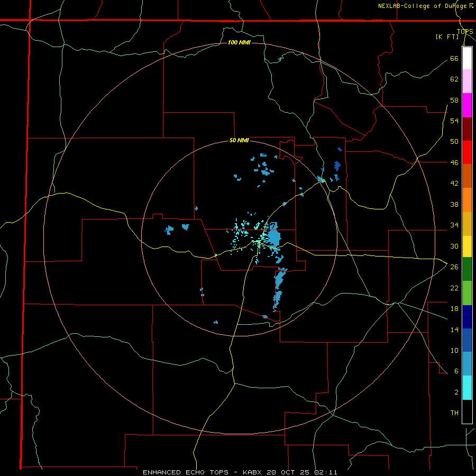The width and height of the screenshot is (476, 476).
Task: Click the light blue swatch between 10 and 6
Action: tap(467, 364)
